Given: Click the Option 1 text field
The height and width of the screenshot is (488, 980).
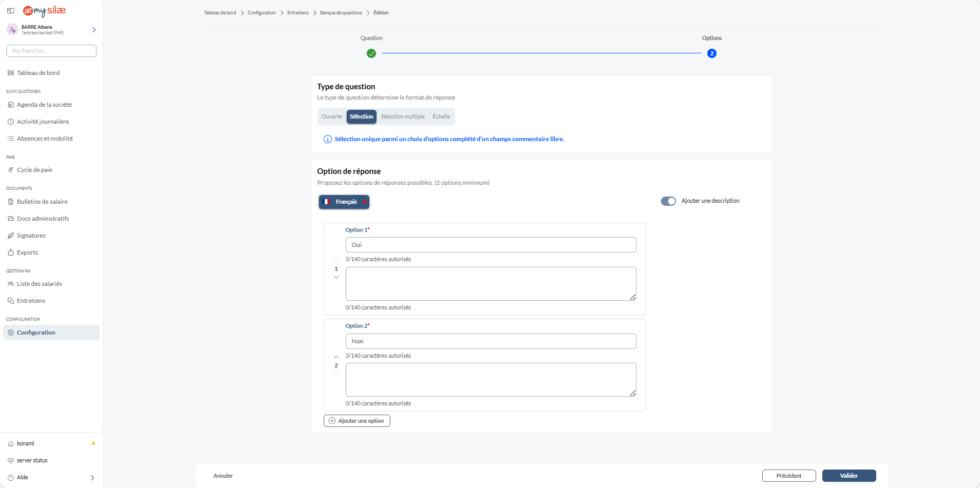Looking at the screenshot, I should 491,245.
